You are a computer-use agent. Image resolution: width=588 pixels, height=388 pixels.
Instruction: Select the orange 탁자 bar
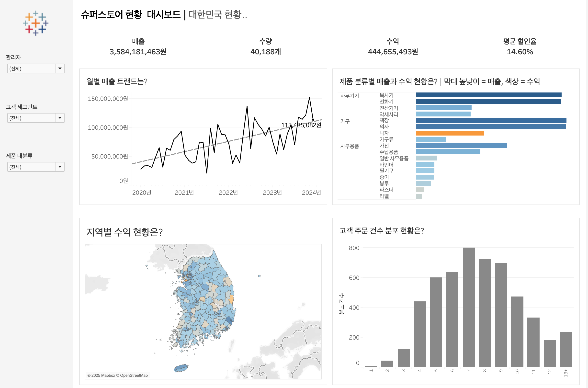450,133
